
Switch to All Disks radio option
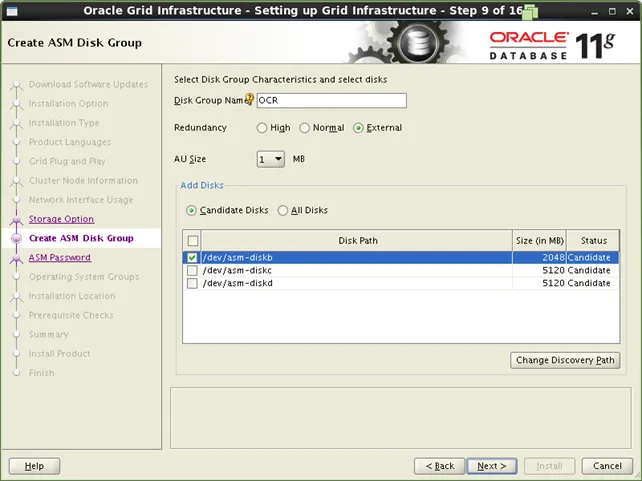(283, 211)
